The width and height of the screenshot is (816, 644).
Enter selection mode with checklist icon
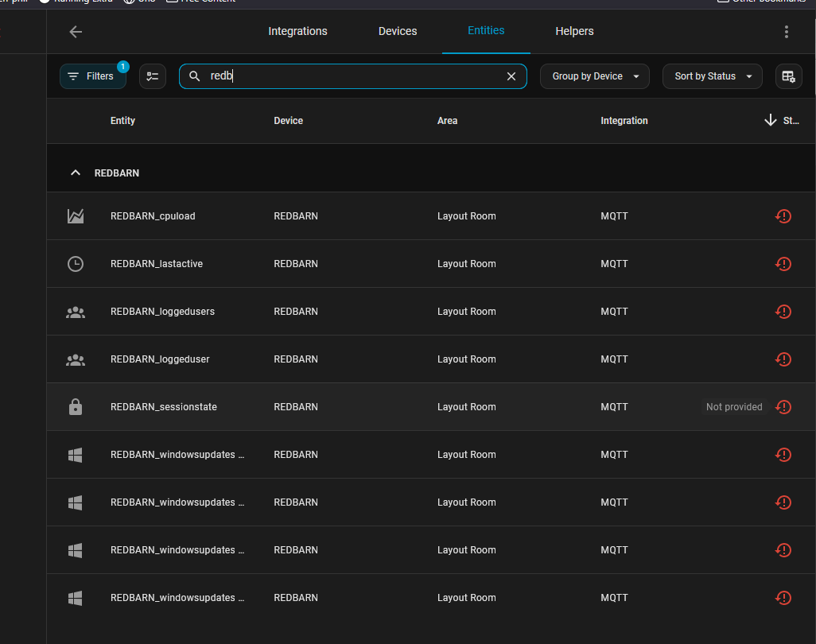click(x=153, y=76)
